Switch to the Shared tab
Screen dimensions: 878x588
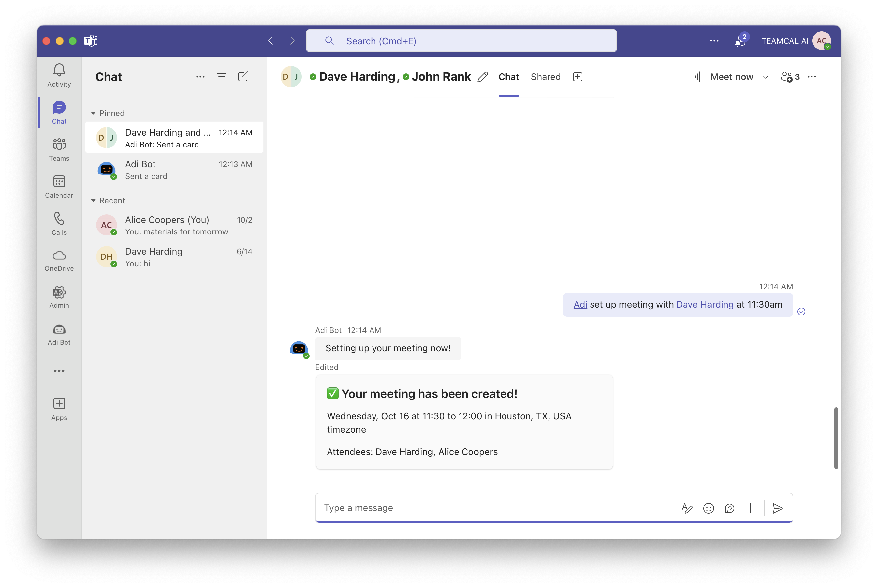coord(545,77)
